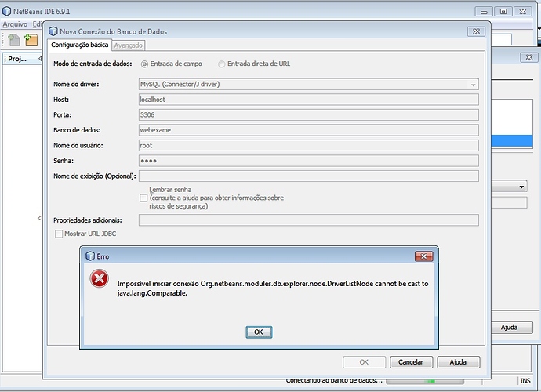541x392 pixels.
Task: Click the New File toolbar icon
Action: pos(14,40)
